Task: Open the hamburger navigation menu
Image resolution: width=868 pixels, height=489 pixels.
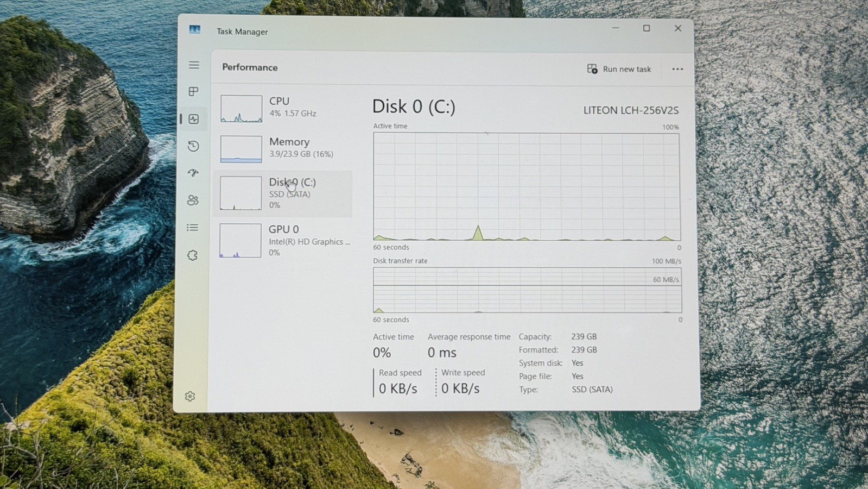Action: click(194, 65)
